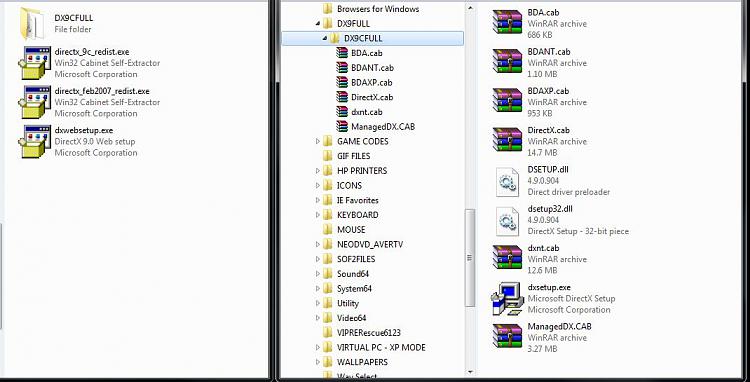Viewport: 750px width, 382px height.
Task: Click the DirectX.cab WinRAR icon in file list
Action: (507, 140)
